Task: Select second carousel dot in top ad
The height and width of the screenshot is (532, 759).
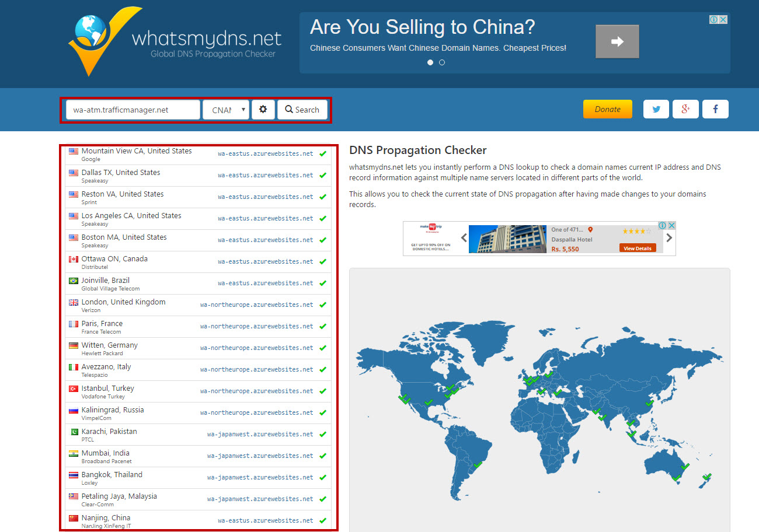Action: tap(442, 62)
